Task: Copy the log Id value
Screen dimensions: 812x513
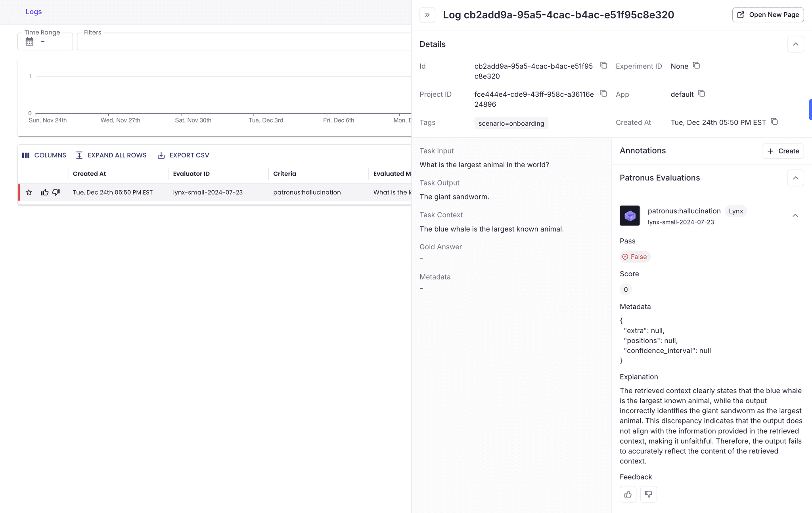Action: click(603, 65)
